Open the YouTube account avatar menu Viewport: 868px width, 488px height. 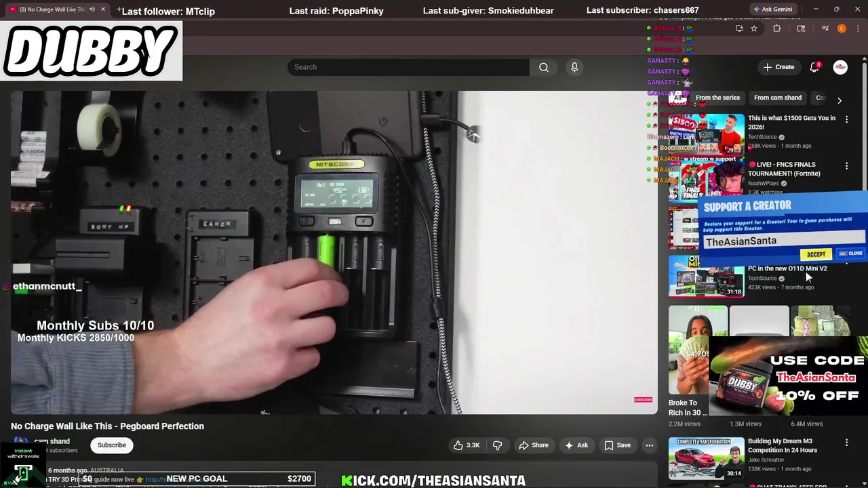click(840, 67)
